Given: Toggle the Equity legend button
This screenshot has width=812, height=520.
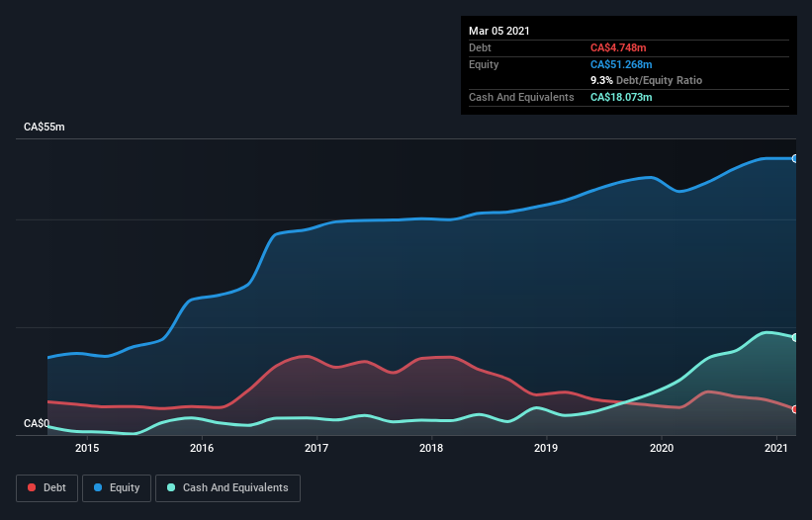Looking at the screenshot, I should pos(117,488).
